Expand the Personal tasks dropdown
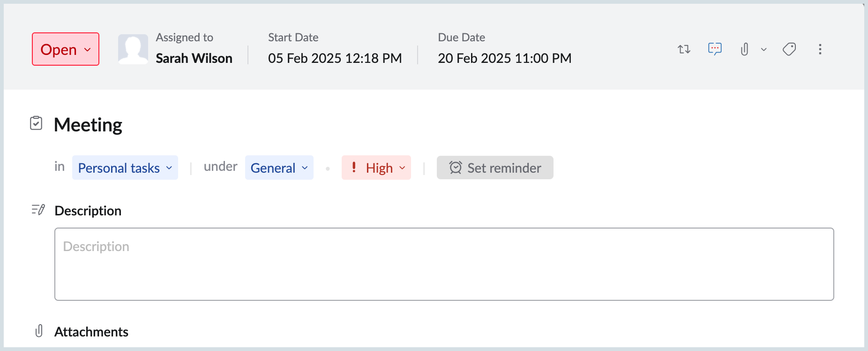The image size is (868, 351). (125, 168)
